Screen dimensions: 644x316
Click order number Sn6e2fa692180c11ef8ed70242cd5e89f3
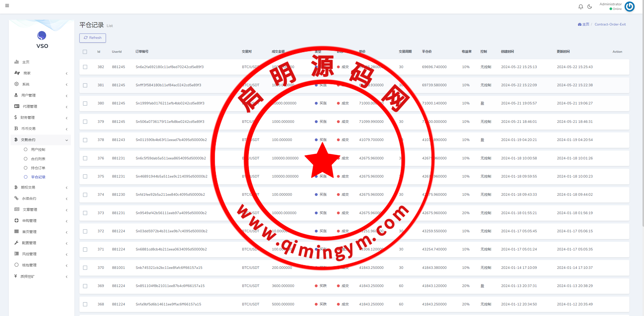click(x=169, y=67)
